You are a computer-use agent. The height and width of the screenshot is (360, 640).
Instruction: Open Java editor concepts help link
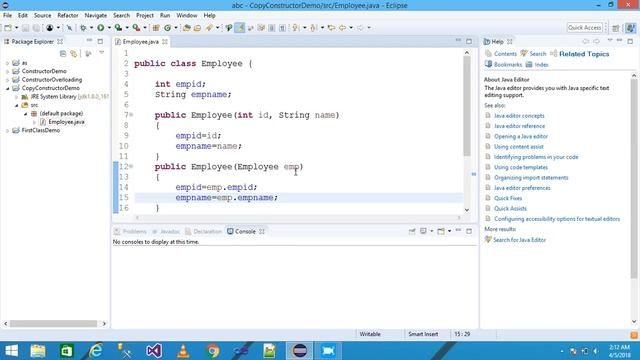point(519,116)
